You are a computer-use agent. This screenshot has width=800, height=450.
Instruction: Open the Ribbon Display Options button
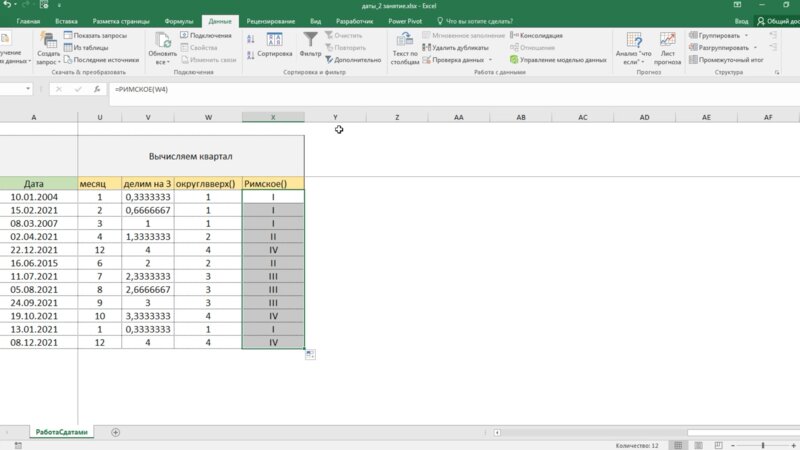[x=737, y=5]
